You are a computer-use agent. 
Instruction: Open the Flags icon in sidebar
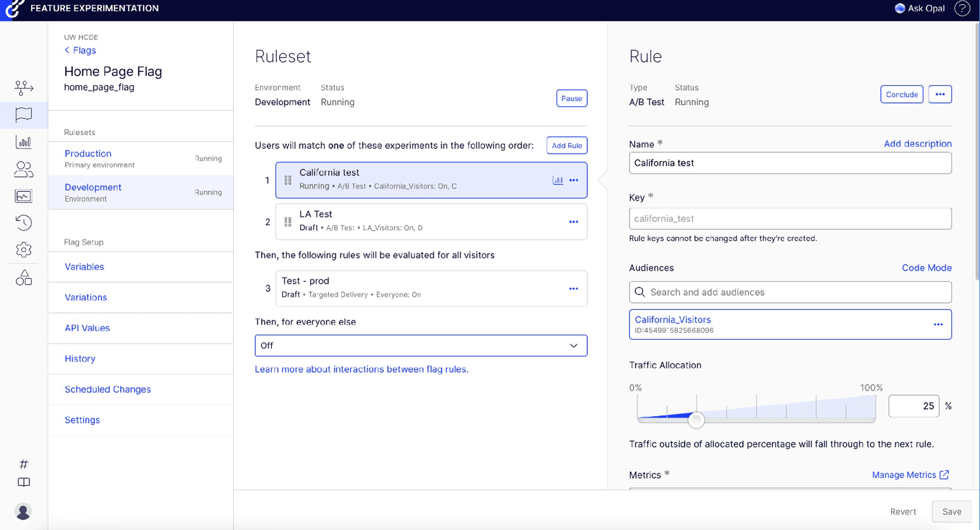coord(24,115)
